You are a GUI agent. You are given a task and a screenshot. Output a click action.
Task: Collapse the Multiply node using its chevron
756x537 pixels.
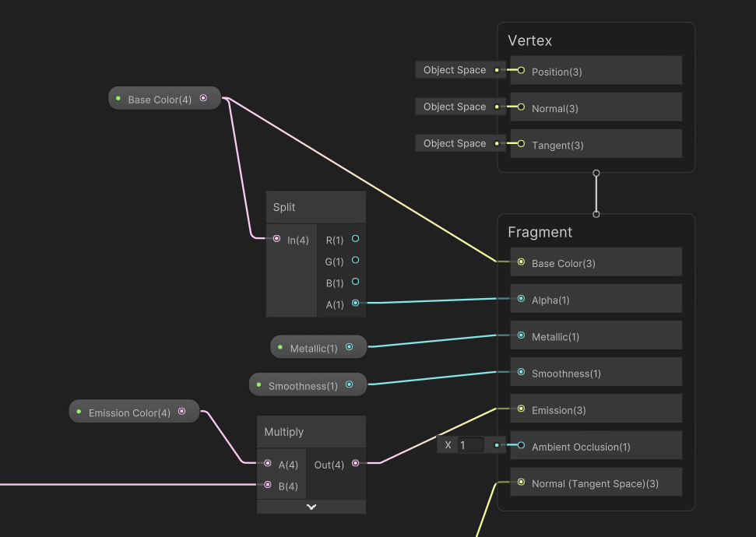(x=311, y=506)
